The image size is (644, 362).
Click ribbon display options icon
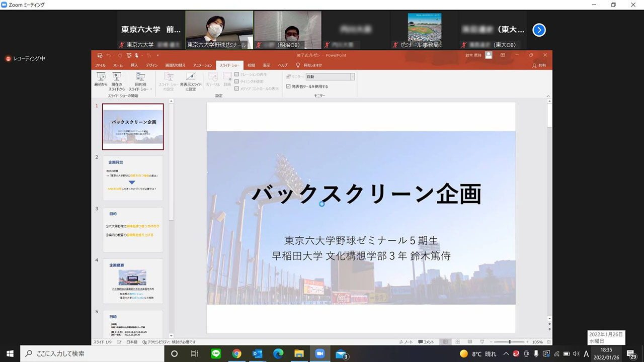[x=503, y=55]
